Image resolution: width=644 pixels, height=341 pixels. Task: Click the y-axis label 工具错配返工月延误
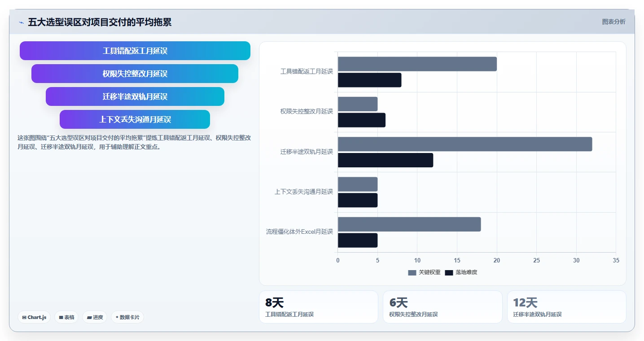coord(307,71)
